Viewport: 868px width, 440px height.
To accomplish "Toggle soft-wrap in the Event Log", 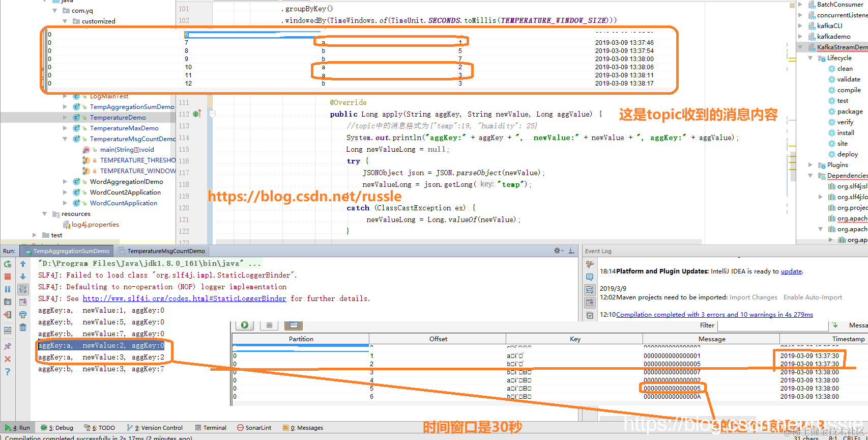I will click(590, 290).
